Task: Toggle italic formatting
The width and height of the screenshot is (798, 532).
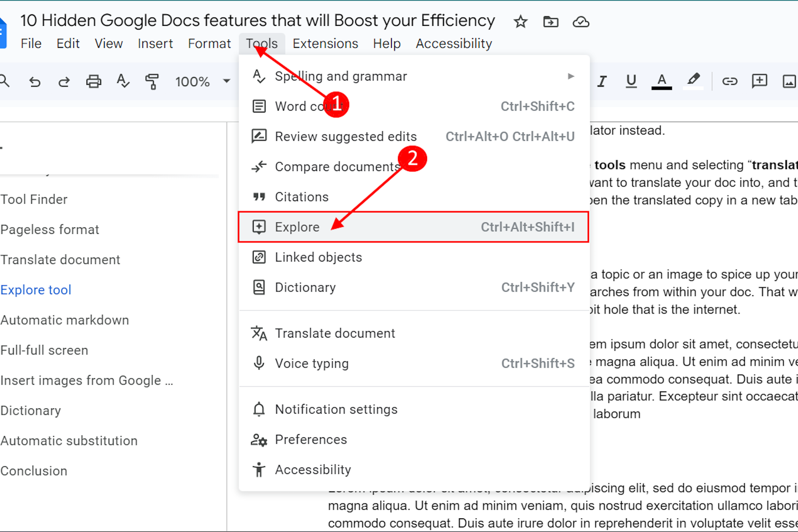Action: (602, 81)
